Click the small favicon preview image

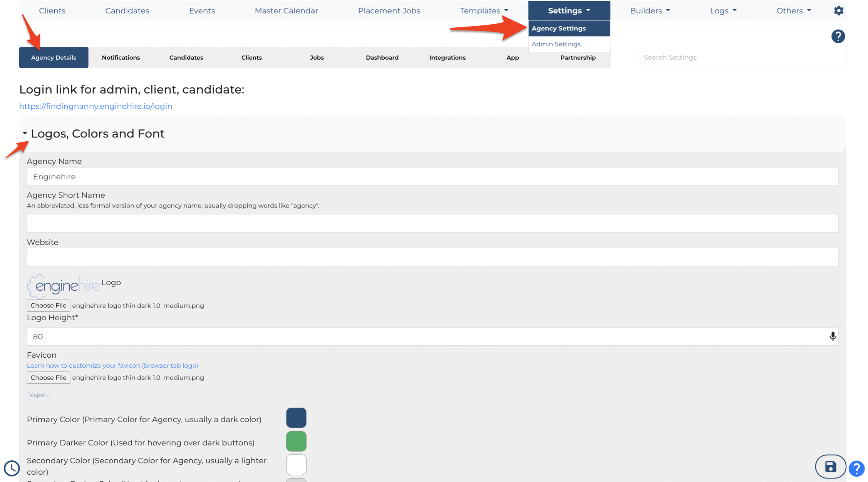point(39,395)
